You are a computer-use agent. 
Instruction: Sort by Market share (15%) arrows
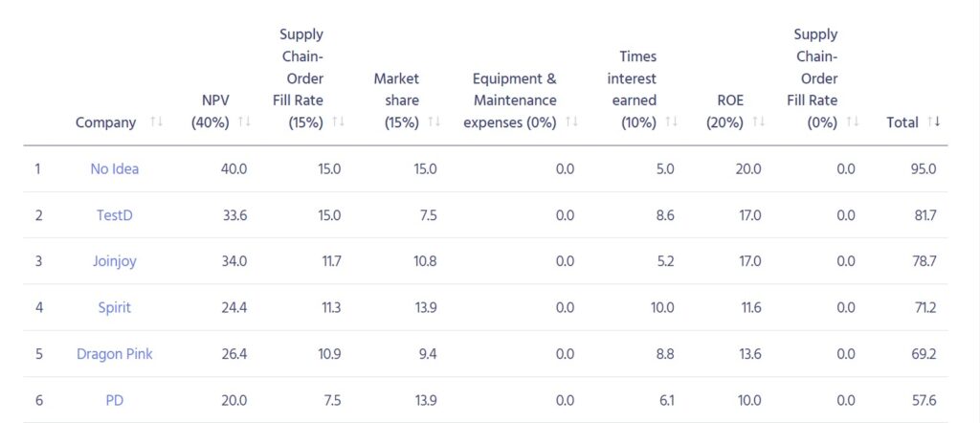(434, 122)
